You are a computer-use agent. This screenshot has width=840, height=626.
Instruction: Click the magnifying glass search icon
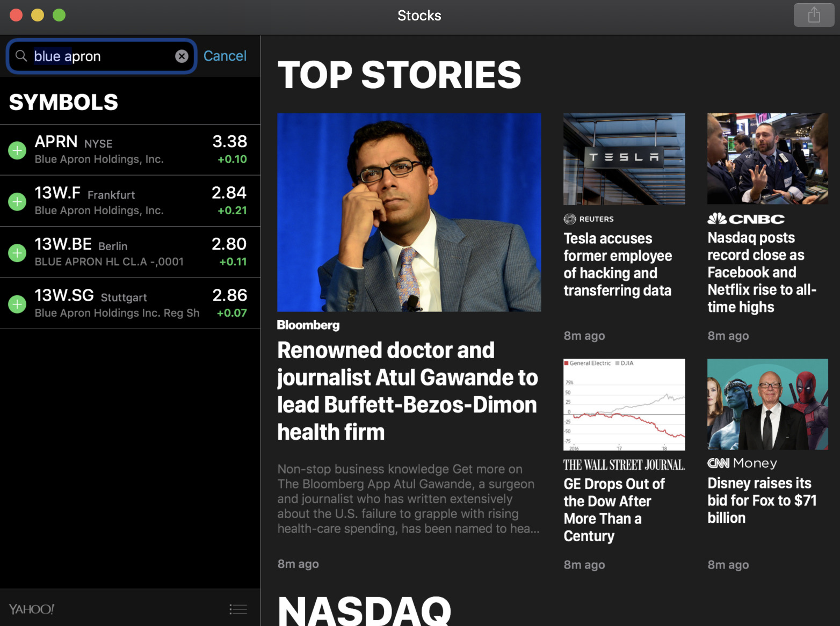(x=21, y=56)
